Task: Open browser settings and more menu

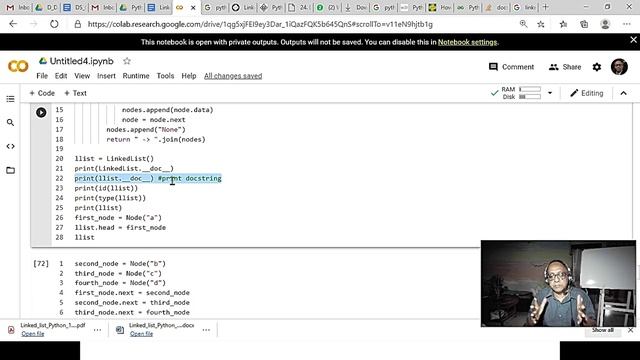Action: (627, 24)
